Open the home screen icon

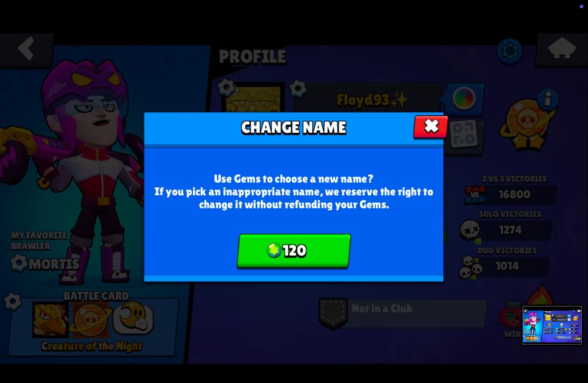(561, 49)
